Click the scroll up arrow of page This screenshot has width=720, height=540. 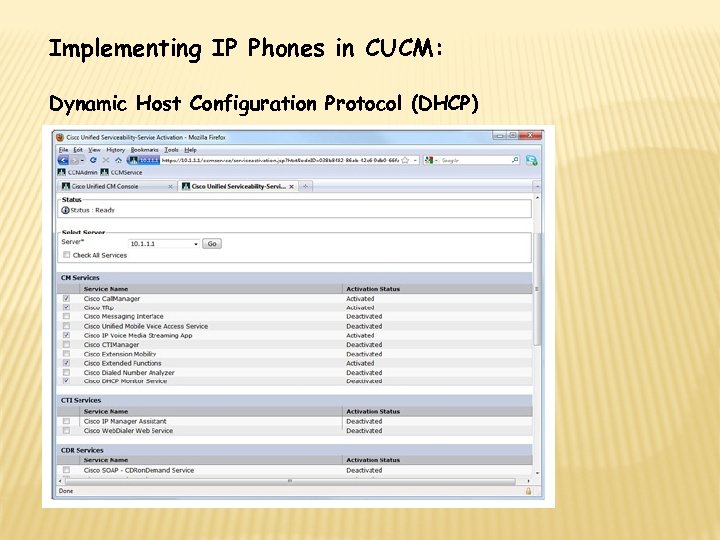point(537,197)
